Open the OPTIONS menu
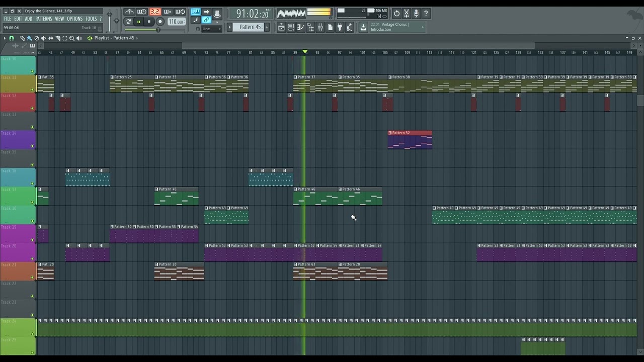 [74, 19]
